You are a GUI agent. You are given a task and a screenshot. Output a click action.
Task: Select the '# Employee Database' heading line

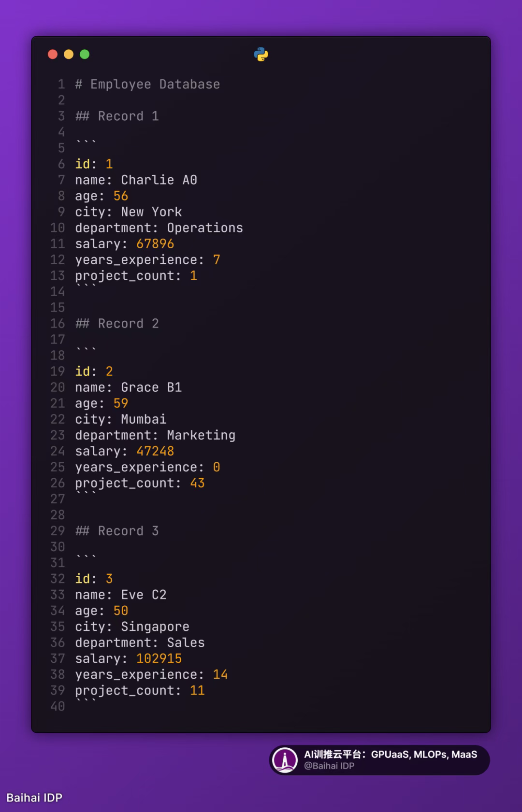147,85
